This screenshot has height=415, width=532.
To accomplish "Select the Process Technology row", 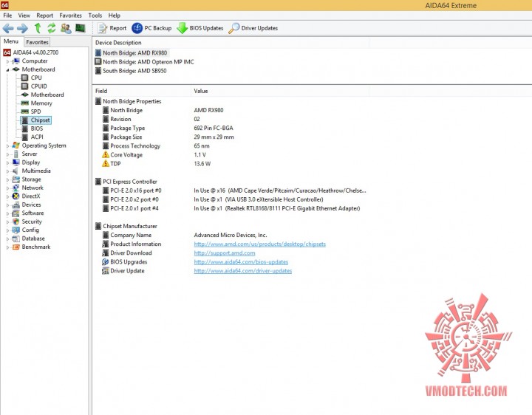I will [231, 145].
